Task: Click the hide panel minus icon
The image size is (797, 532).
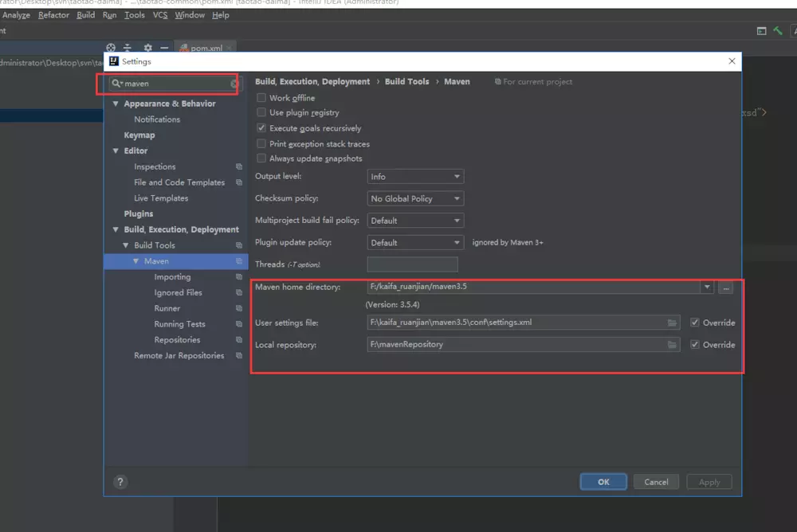Action: tap(164, 48)
